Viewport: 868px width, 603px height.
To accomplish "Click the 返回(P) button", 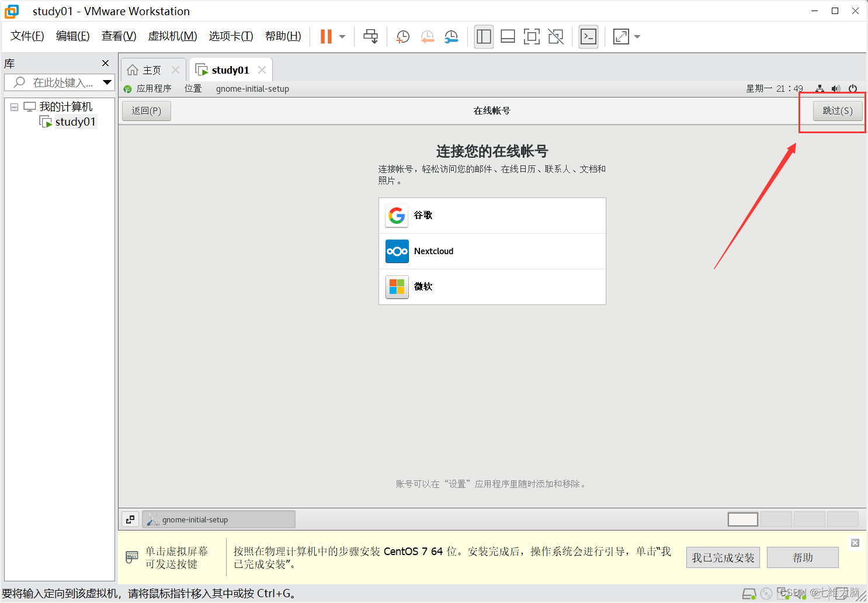I will [x=147, y=110].
